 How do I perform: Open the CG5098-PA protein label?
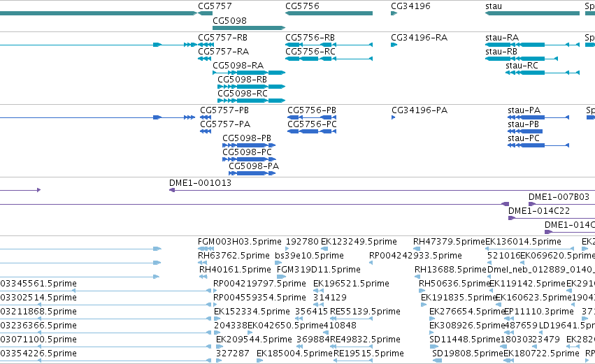coord(254,166)
